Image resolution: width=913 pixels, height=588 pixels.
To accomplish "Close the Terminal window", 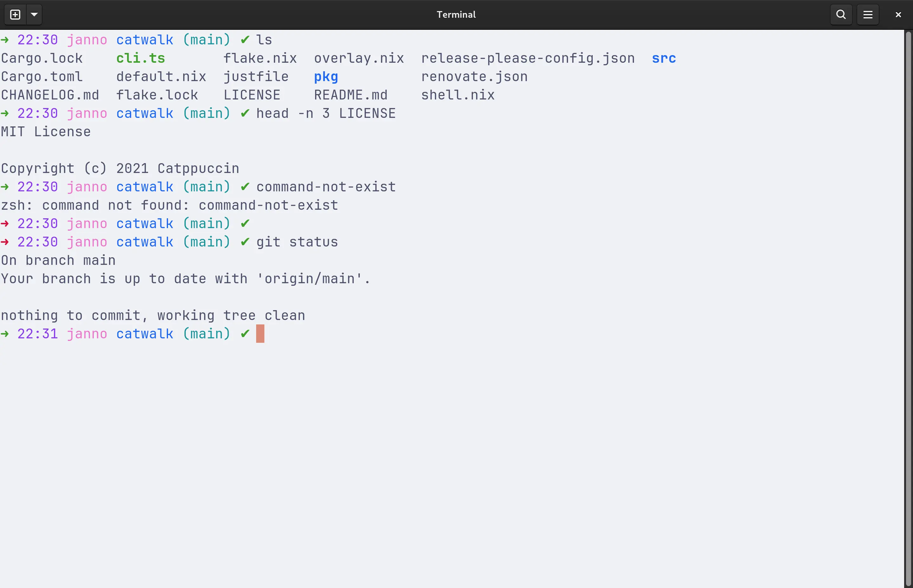I will coord(898,15).
